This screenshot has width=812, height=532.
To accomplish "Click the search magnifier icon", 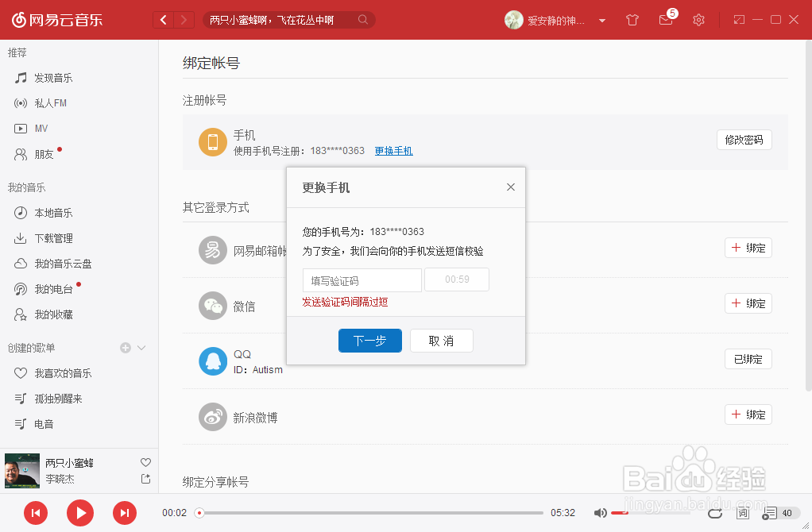I will point(363,20).
